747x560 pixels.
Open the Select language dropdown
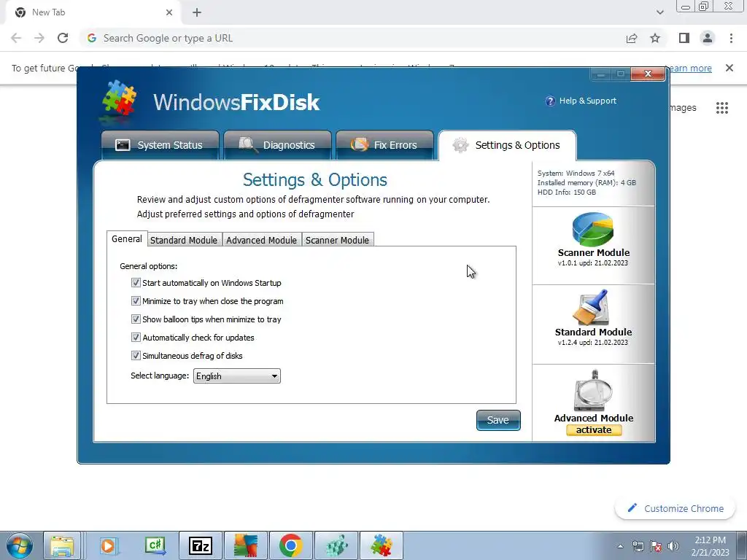coord(237,376)
